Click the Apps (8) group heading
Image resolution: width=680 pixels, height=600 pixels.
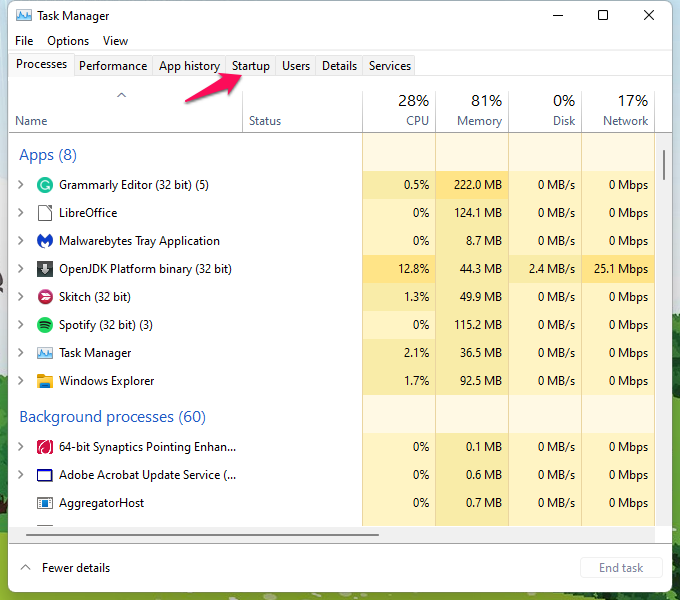(48, 155)
